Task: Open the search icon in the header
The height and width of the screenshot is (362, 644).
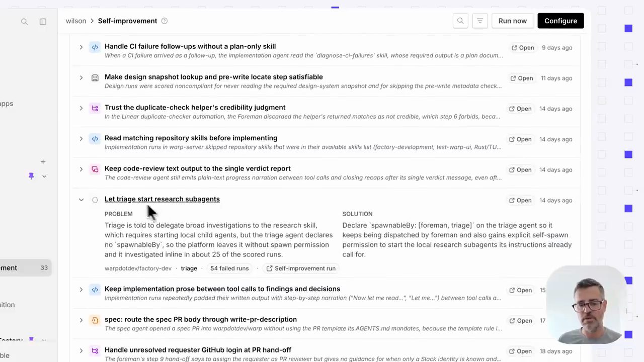Action: point(460,21)
